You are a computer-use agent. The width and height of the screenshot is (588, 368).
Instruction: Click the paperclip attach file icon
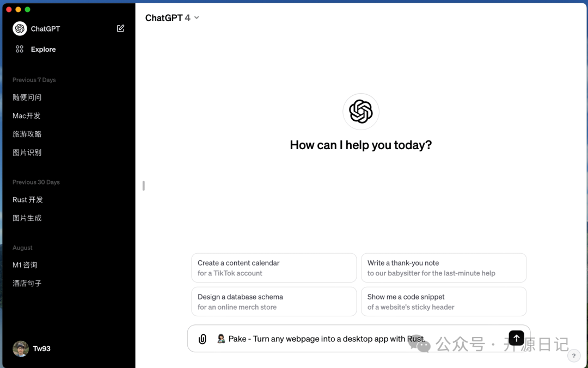coord(202,339)
